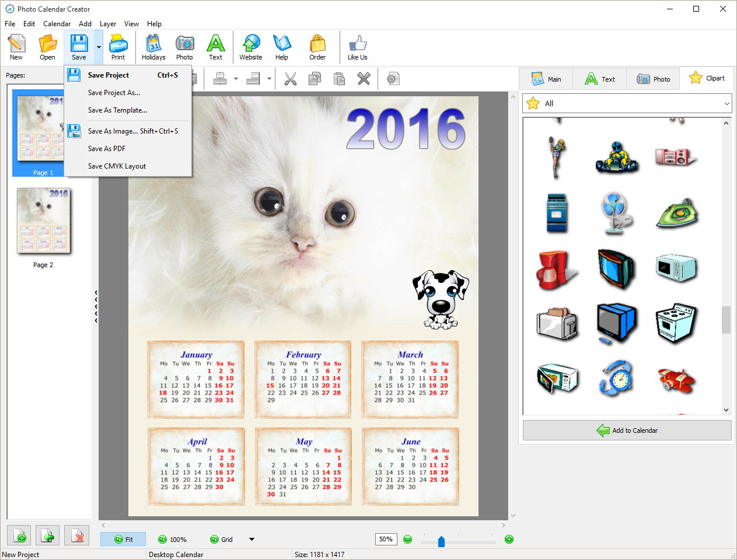The image size is (737, 560).
Task: Open the Photo tool in the toolbar
Action: pos(184,47)
